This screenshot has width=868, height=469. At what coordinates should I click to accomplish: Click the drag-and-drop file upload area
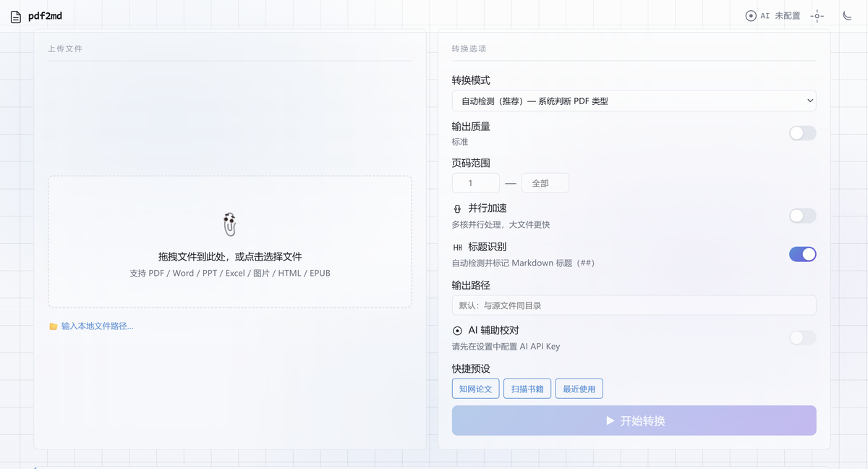[230, 242]
